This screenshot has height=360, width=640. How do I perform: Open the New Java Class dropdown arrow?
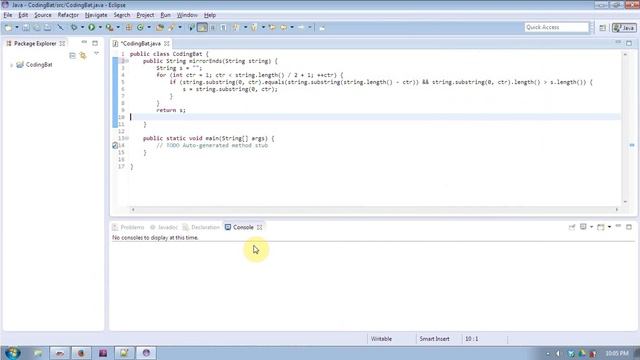pos(149,27)
